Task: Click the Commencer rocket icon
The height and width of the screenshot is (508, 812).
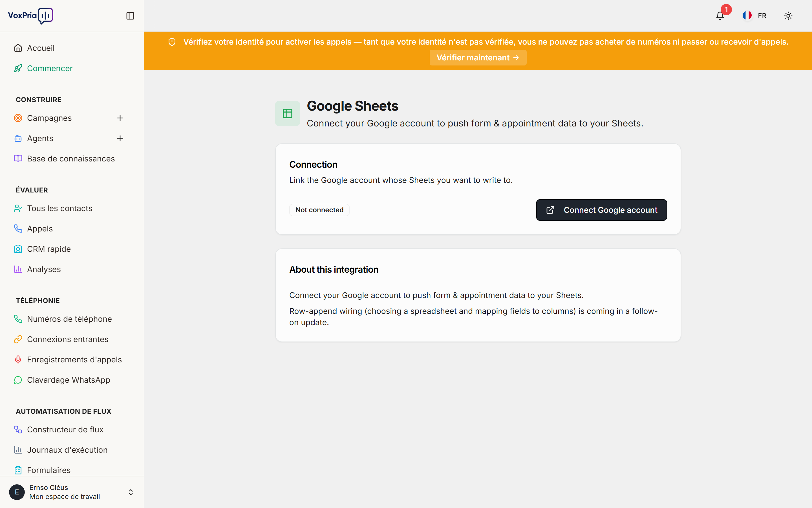Action: coord(18,68)
